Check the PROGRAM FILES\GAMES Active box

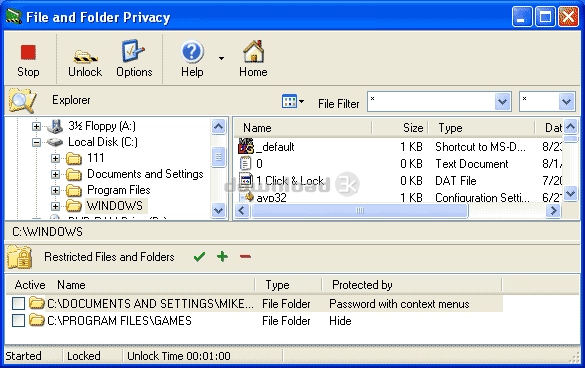[18, 320]
